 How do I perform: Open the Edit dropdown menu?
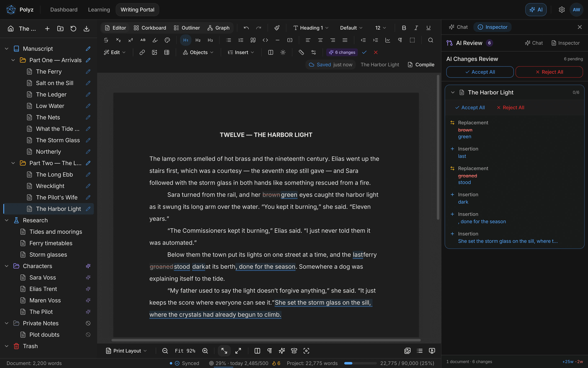pos(115,52)
